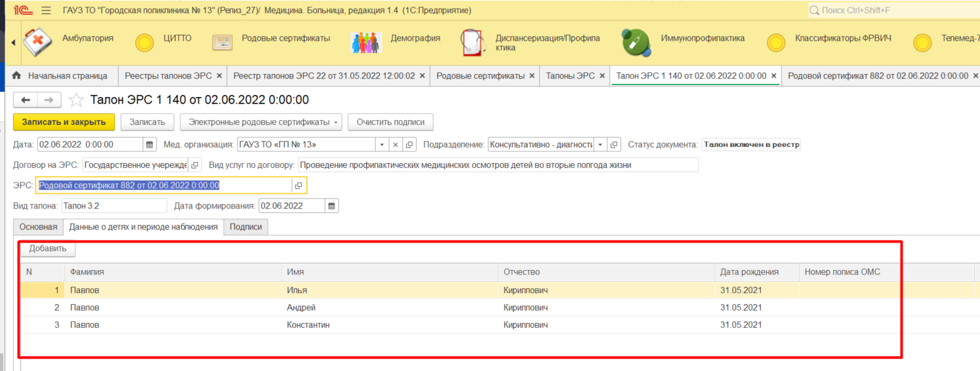Open calendar for Дата формирования field
The height and width of the screenshot is (371, 980).
coord(332,206)
